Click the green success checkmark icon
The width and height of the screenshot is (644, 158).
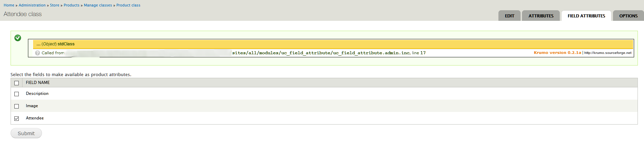click(18, 38)
